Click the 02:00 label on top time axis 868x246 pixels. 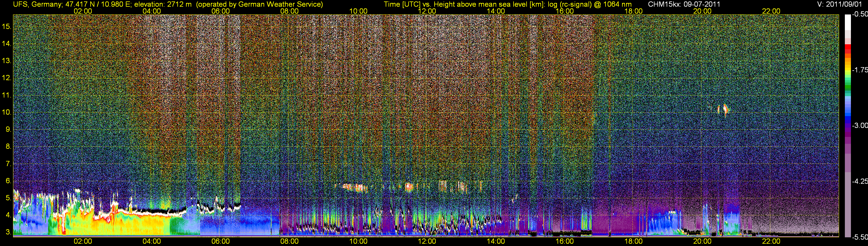pos(83,11)
